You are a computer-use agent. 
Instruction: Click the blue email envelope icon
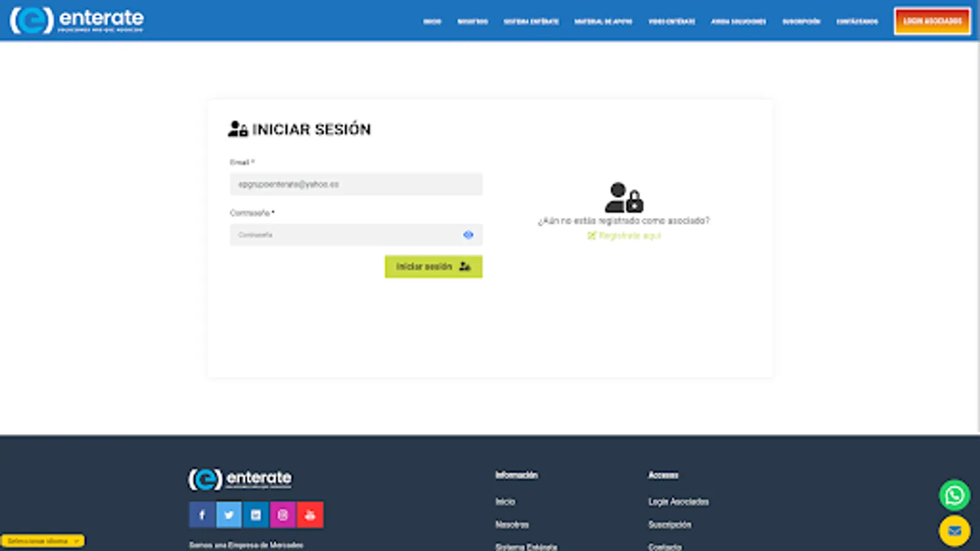point(954,530)
